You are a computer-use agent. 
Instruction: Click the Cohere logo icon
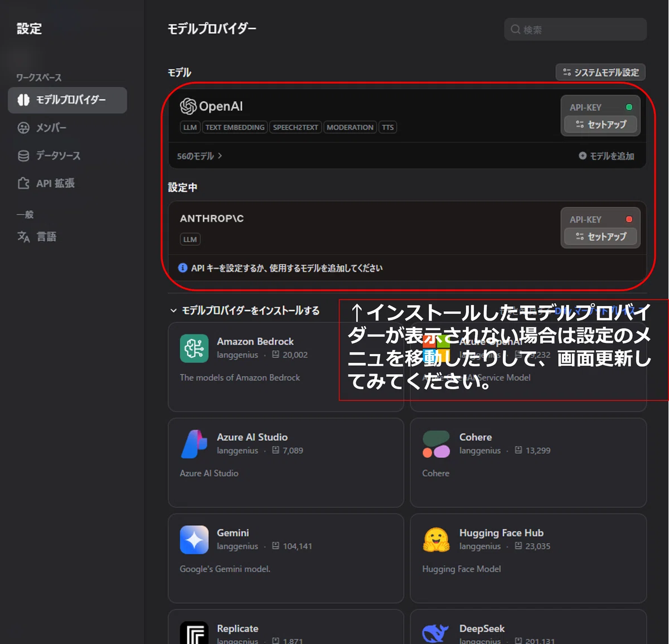click(437, 444)
